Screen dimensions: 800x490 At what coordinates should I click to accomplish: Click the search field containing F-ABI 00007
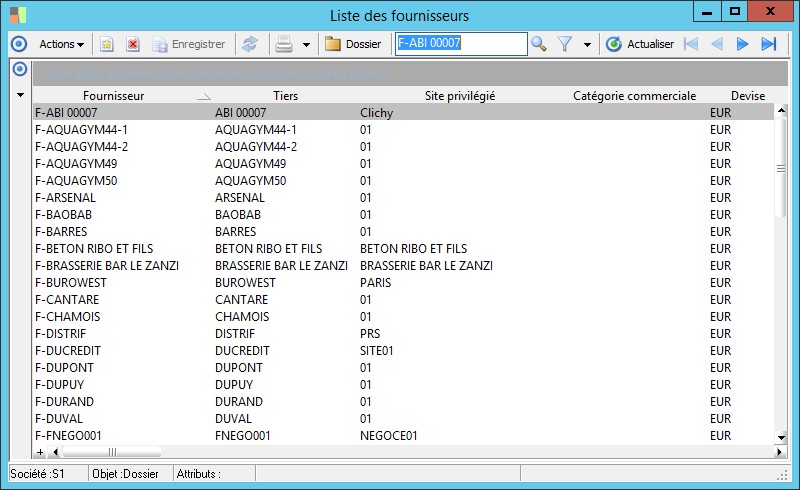point(461,43)
